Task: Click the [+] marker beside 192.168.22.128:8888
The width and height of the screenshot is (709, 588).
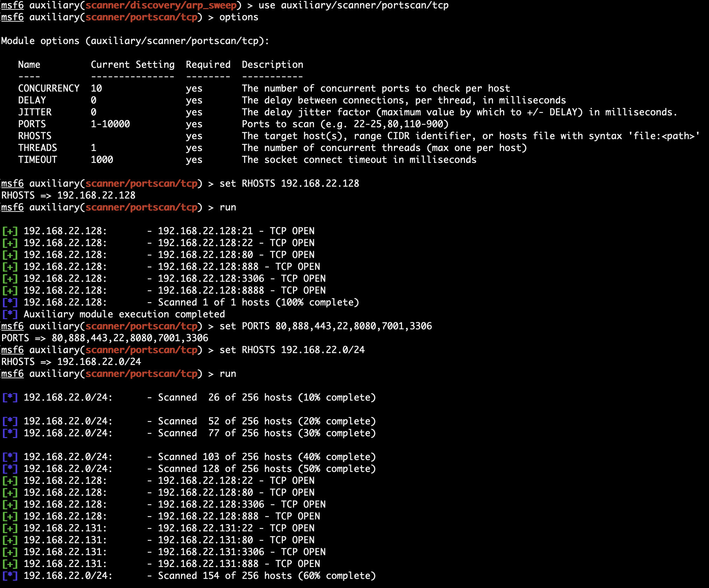Action: click(x=10, y=291)
